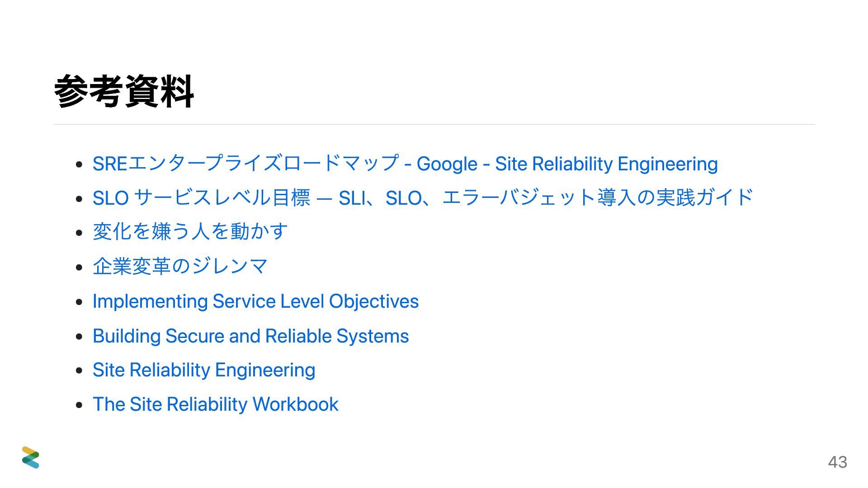Open the 変化を嫌う人を動かす link
868x488 pixels.
(190, 231)
